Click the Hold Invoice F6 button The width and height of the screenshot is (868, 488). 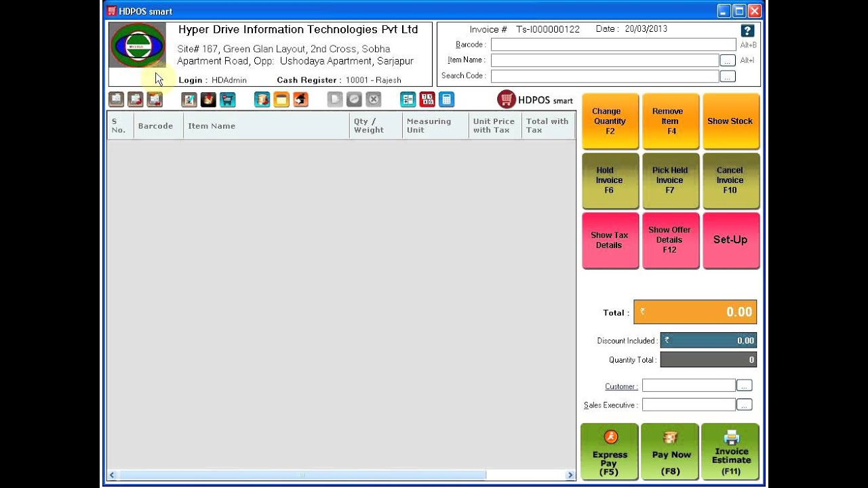pyautogui.click(x=610, y=180)
